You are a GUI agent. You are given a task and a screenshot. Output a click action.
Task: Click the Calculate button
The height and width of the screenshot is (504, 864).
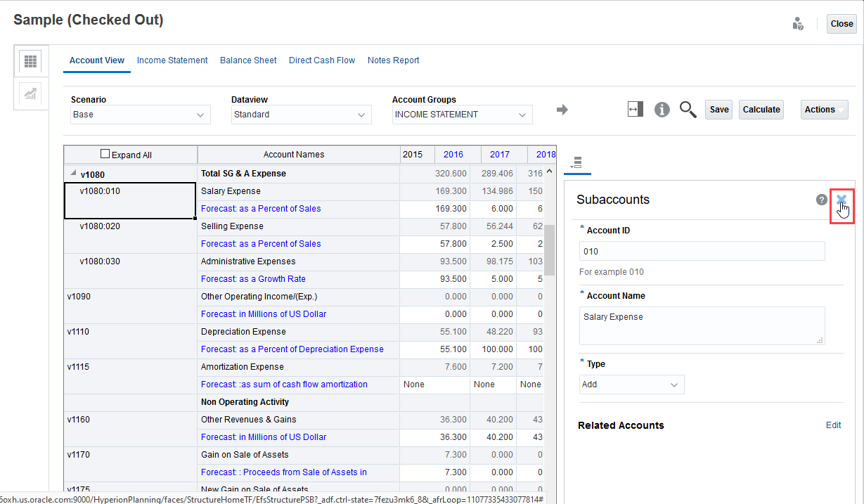[761, 110]
